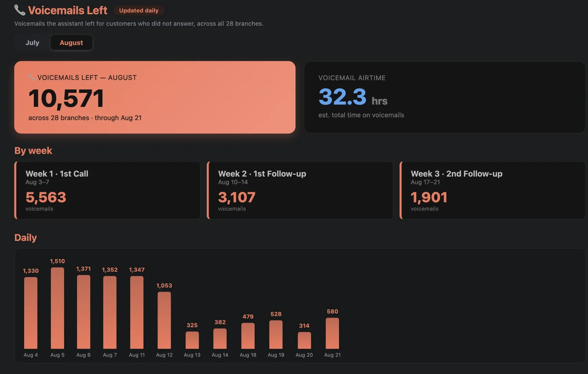Image resolution: width=588 pixels, height=374 pixels.
Task: Click the 5,563 voicemails figure
Action: (x=46, y=197)
